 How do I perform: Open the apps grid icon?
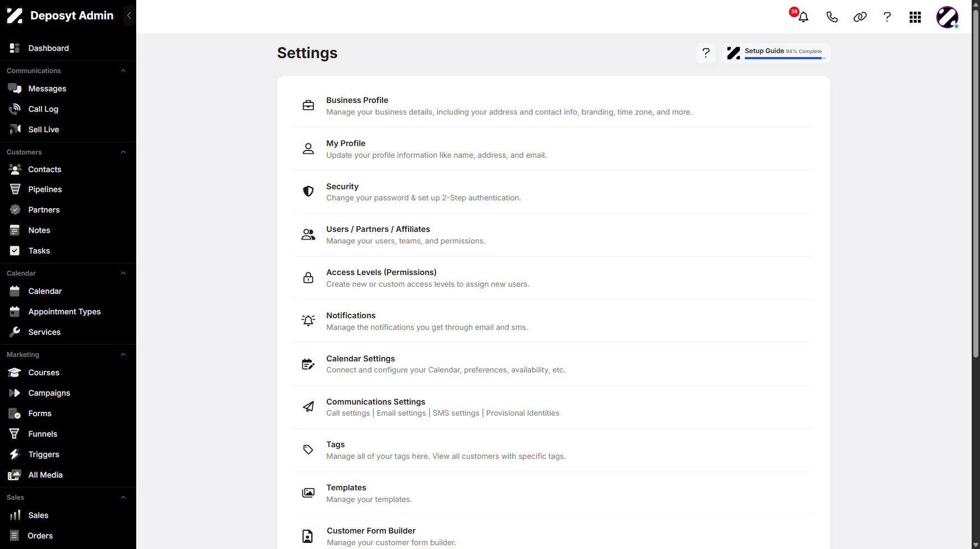coord(915,17)
